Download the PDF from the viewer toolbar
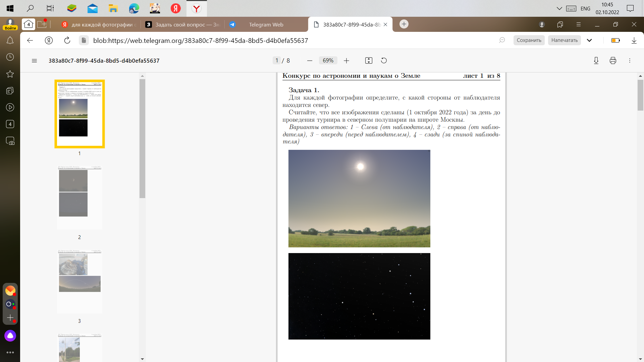The height and width of the screenshot is (362, 644). click(596, 61)
